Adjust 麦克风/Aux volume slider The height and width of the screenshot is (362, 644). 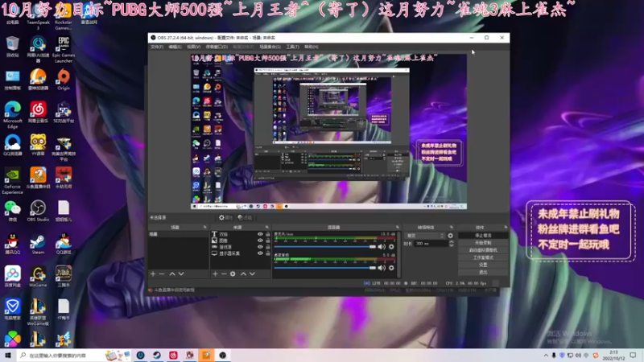pos(324,247)
